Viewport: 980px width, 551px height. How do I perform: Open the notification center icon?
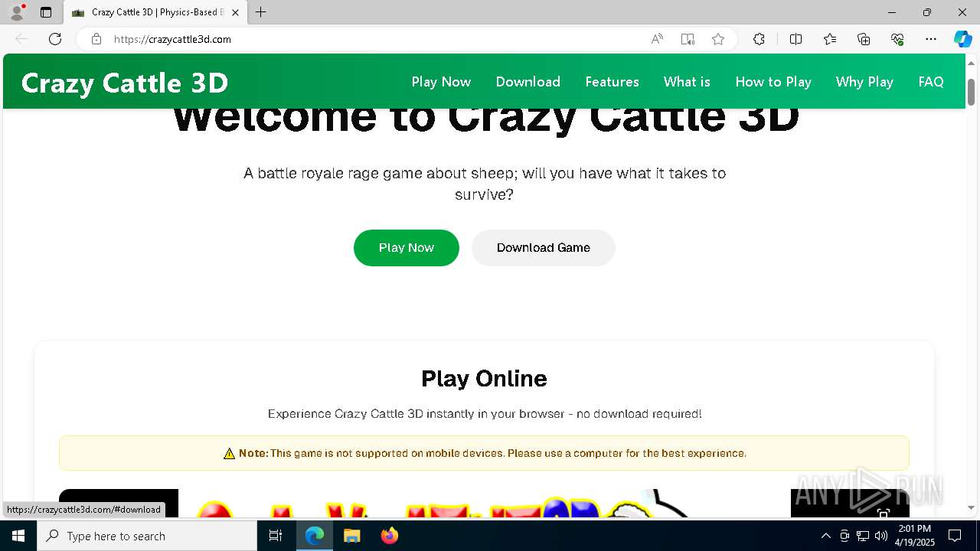955,536
